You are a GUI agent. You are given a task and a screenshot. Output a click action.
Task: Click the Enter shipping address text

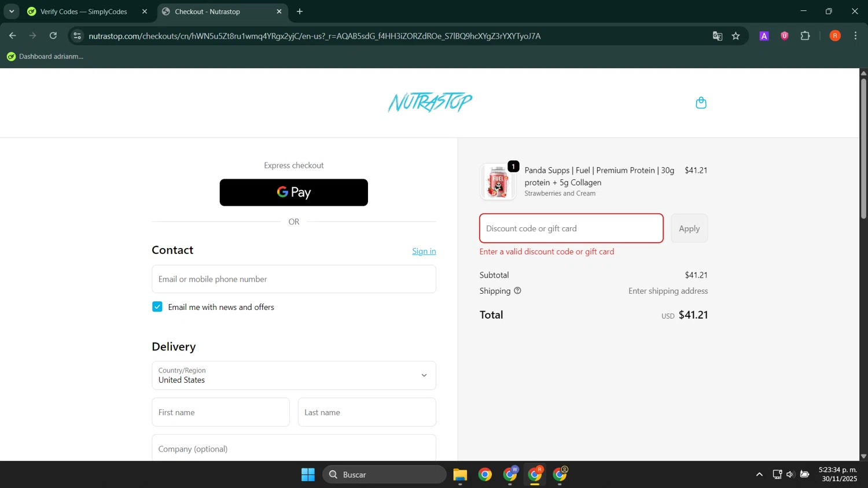coord(668,291)
